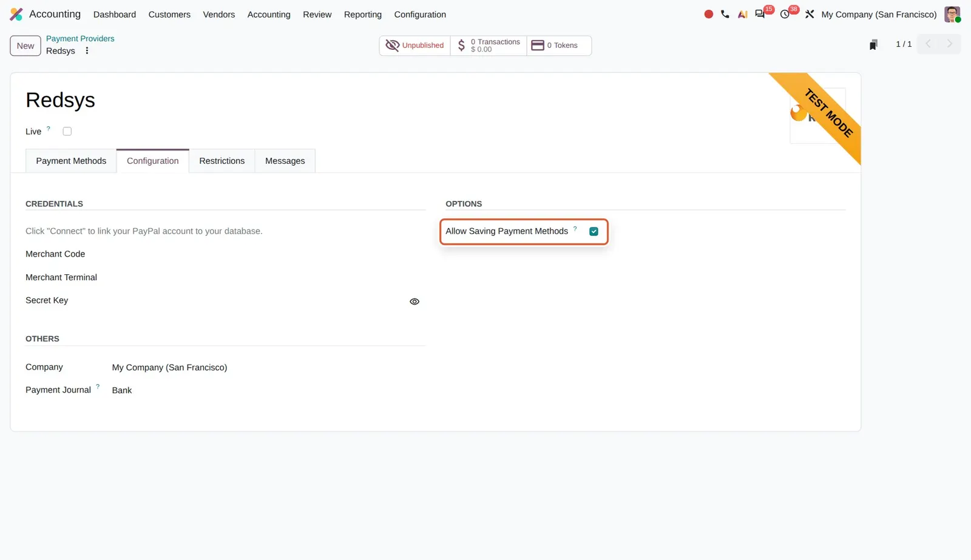This screenshot has width=971, height=560.
Task: Click the Live field help question mark
Action: tap(49, 129)
